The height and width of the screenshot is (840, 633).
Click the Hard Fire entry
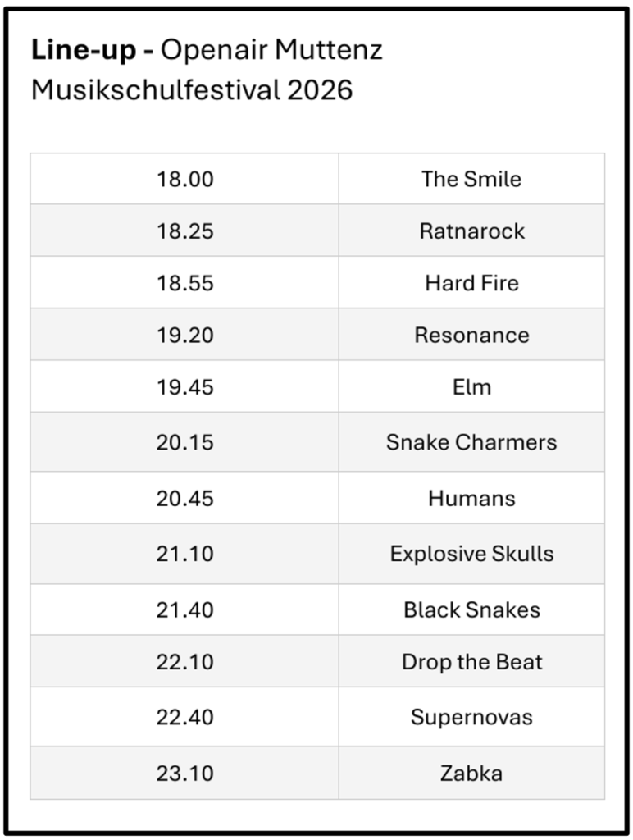point(471,283)
